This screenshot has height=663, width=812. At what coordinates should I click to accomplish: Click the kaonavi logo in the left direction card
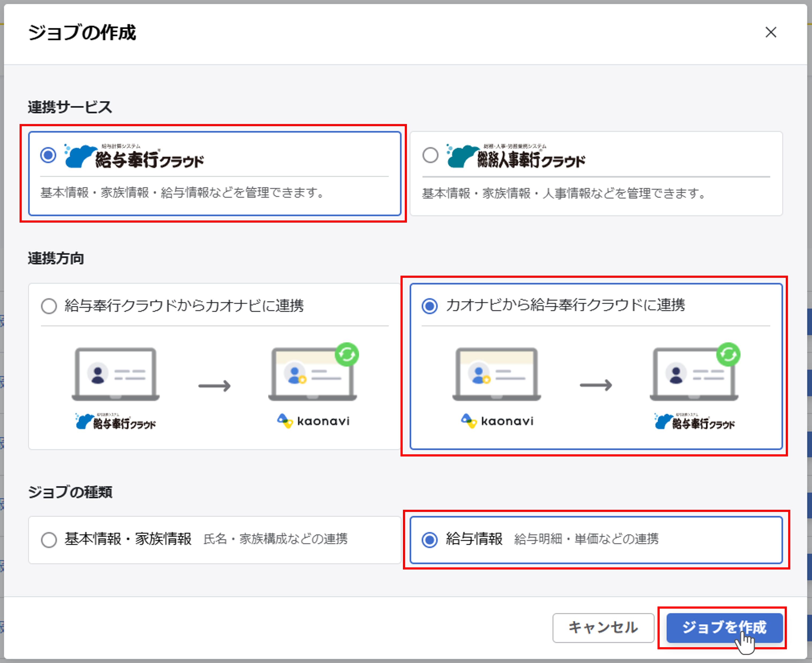(x=313, y=421)
